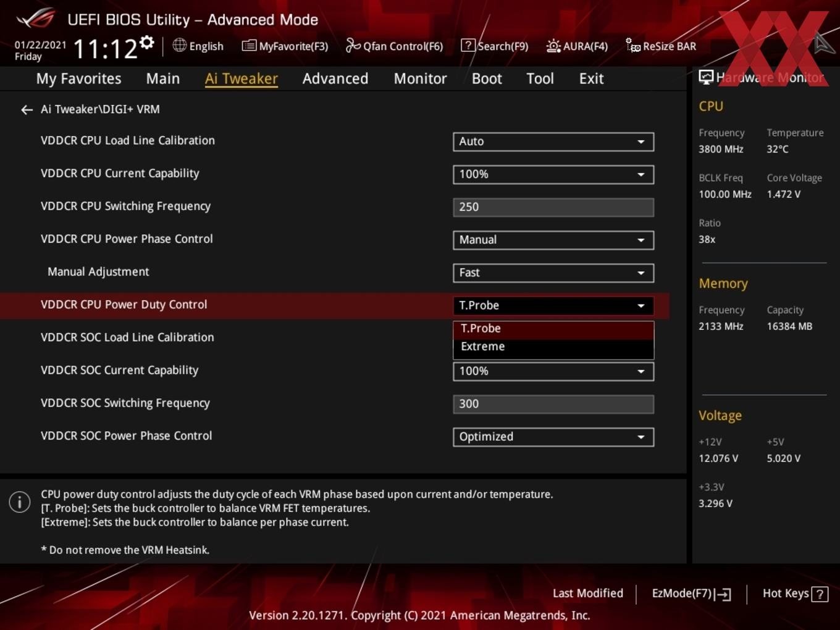Select VDDCR SOC Power Phase Control label

coord(126,435)
